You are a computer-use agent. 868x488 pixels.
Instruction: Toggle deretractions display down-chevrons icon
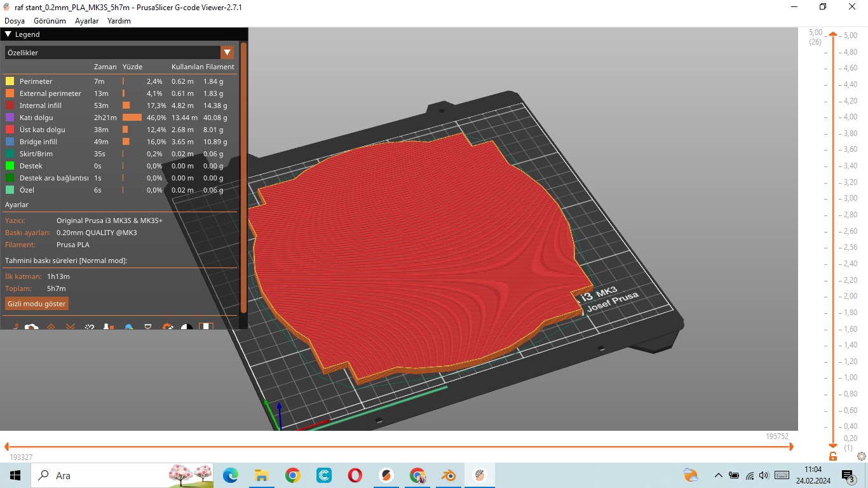[71, 327]
